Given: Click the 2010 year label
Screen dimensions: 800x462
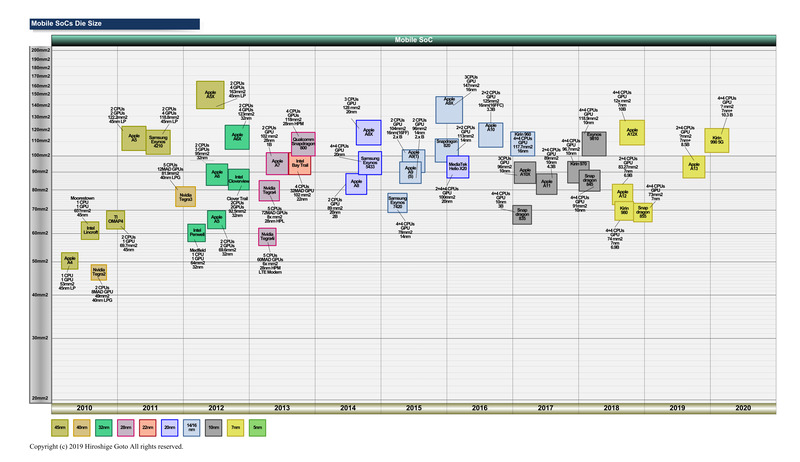Looking at the screenshot, I should [84, 408].
